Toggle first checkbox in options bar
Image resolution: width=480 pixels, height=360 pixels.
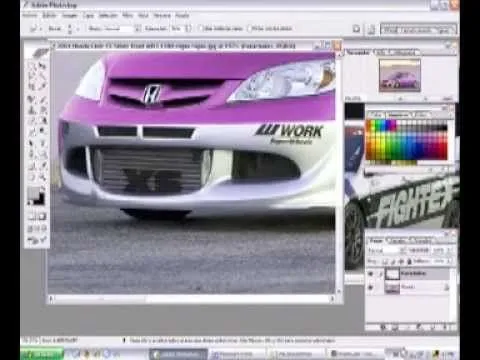pos(201,29)
